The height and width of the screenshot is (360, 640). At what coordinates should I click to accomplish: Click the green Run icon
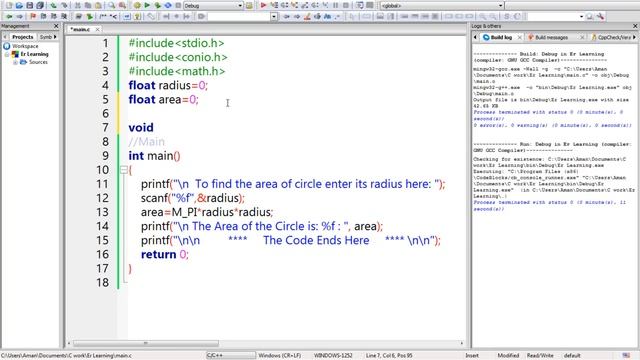pos(147,5)
